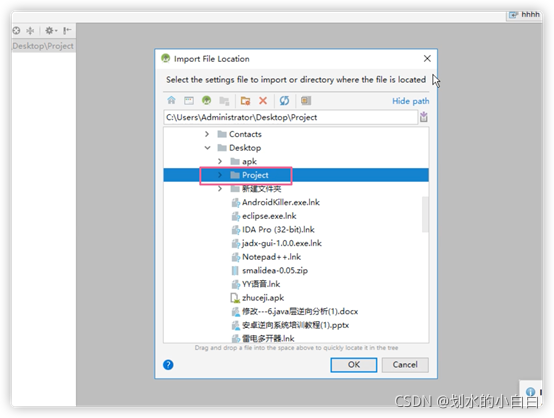Click the Home directory icon

171,100
